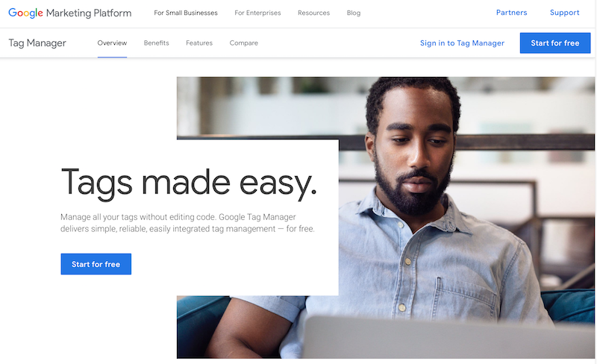Switch to the Features tab

pos(199,43)
